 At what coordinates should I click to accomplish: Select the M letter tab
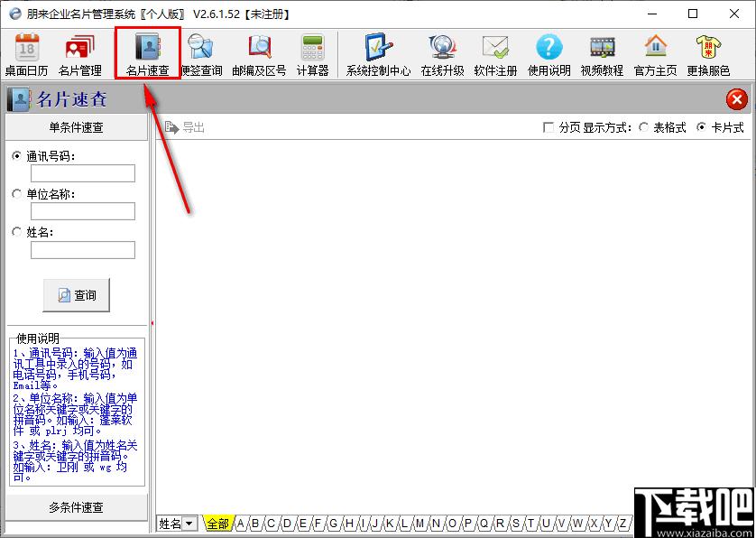419,523
